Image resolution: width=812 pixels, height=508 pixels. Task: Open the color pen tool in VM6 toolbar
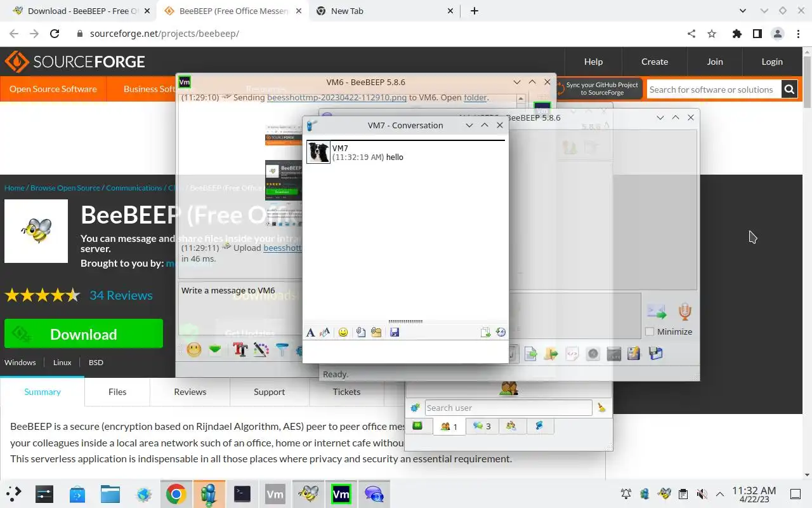(x=261, y=349)
